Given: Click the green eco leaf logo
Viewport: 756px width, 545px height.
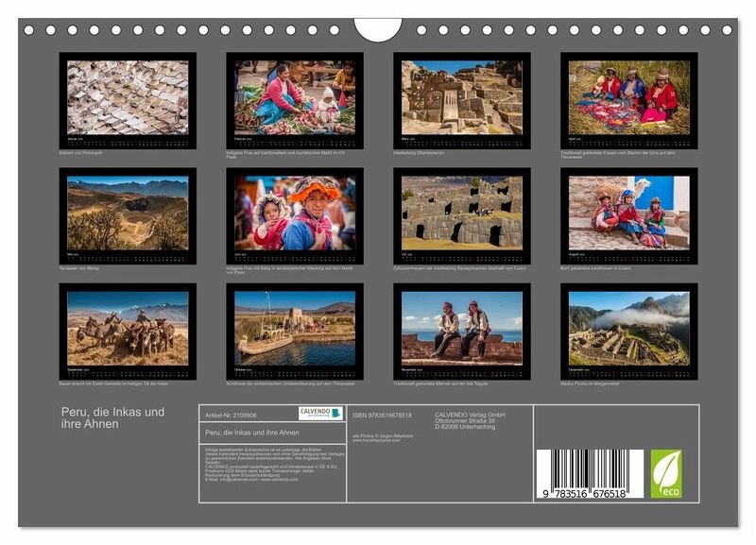Looking at the screenshot, I should pos(665,473).
